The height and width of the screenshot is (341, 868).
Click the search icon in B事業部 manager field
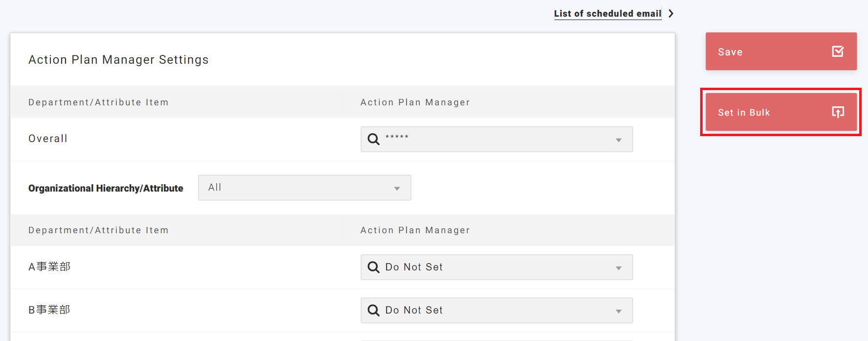coord(373,310)
